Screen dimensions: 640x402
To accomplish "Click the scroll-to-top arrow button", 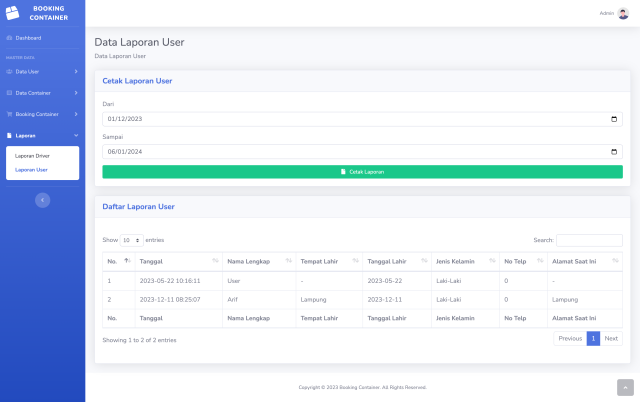I will click(x=625, y=387).
